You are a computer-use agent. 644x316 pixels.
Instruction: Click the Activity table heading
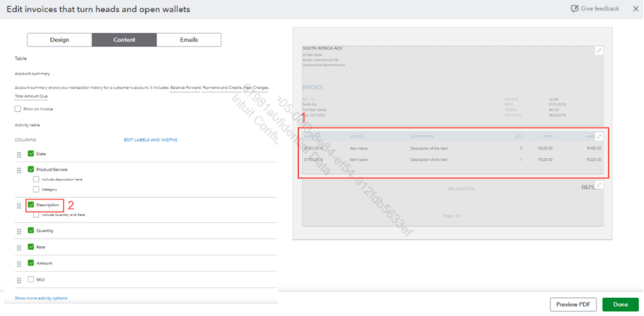[27, 125]
